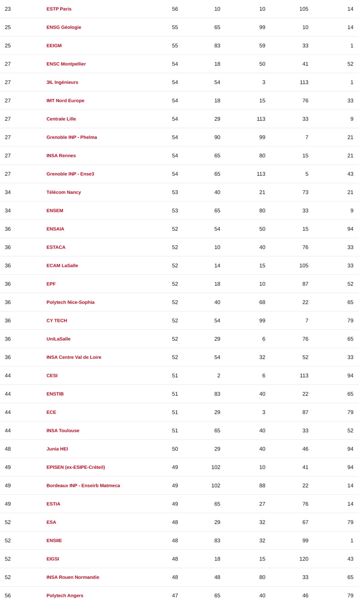The width and height of the screenshot is (364, 601).
Task: Visit INSA Centre Val de Loire link
Action: pyautogui.click(x=74, y=357)
